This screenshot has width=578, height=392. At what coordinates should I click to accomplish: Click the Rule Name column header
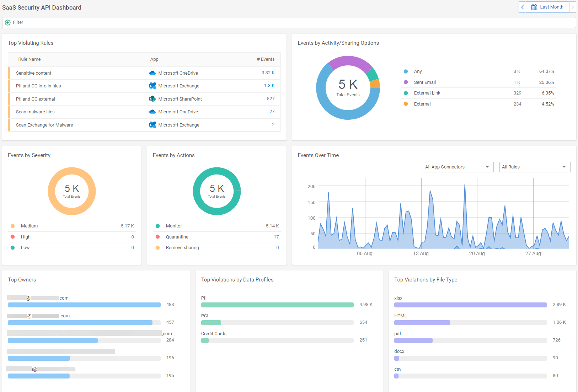coord(29,59)
